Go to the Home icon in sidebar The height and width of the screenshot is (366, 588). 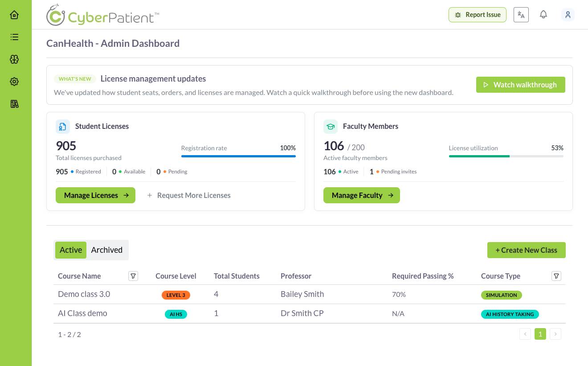14,15
